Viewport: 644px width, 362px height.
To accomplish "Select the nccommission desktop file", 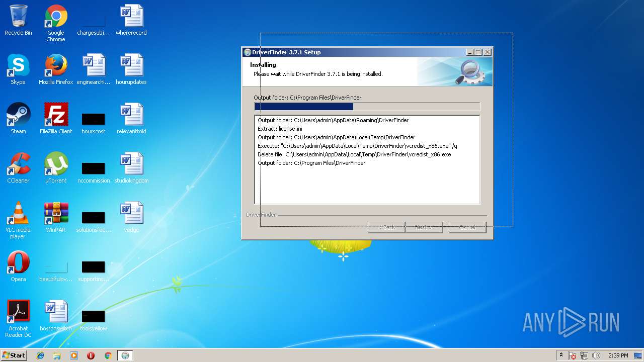I will tap(93, 172).
